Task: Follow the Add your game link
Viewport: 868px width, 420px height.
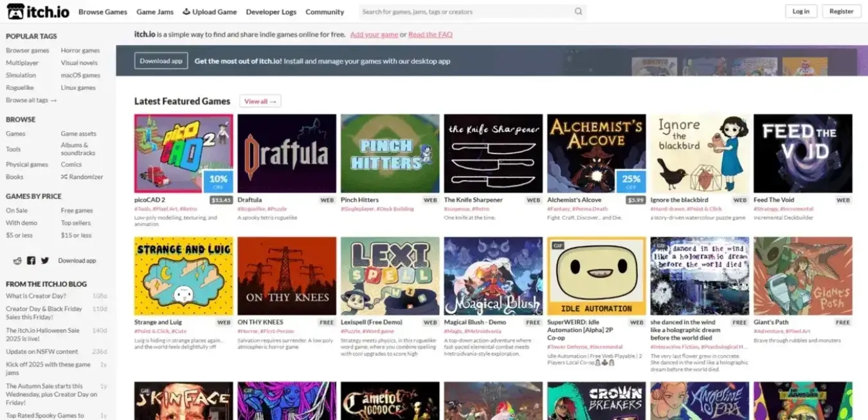Action: coord(374,35)
